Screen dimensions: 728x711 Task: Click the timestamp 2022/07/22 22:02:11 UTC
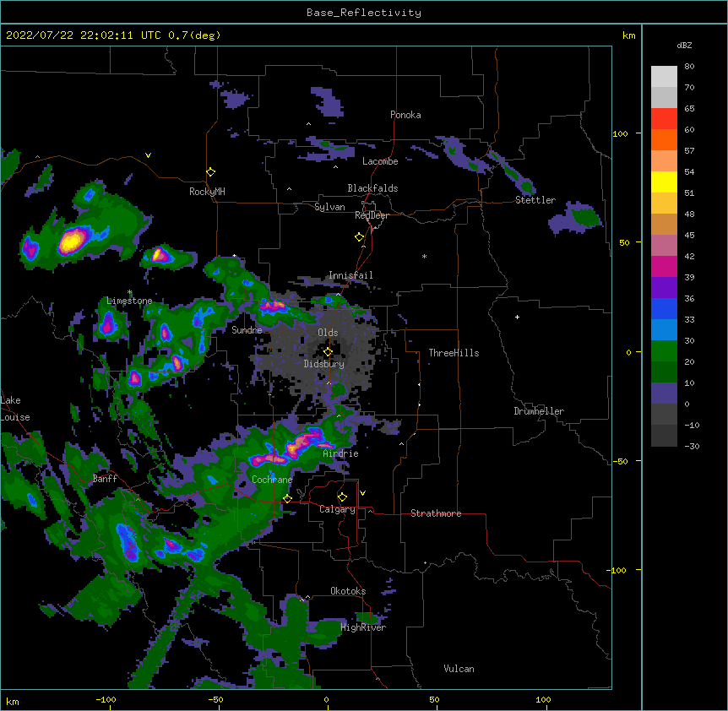(83, 35)
